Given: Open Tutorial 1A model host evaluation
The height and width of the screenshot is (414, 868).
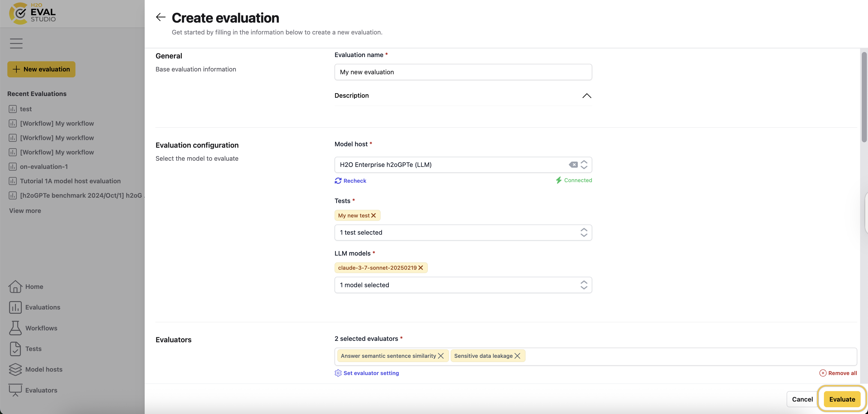Looking at the screenshot, I should tap(70, 181).
